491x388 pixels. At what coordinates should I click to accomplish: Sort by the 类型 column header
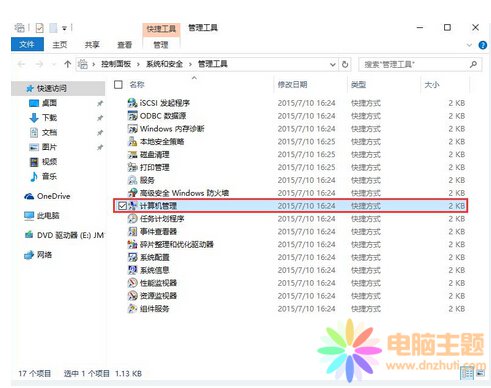point(359,85)
